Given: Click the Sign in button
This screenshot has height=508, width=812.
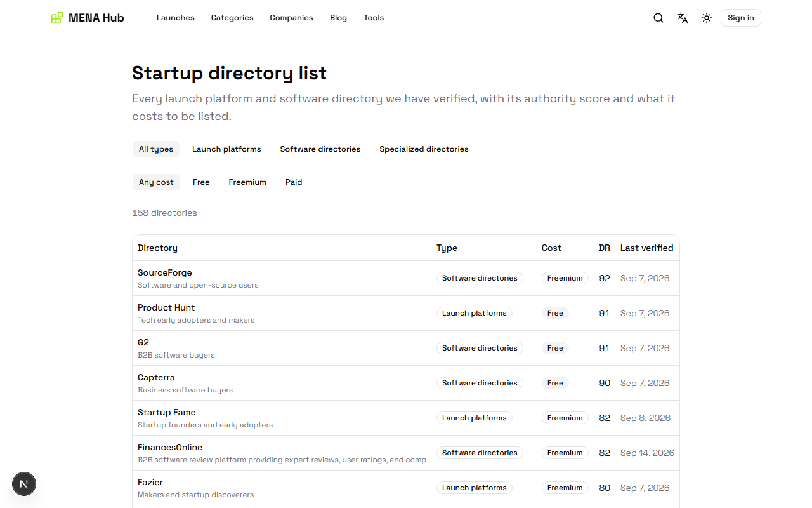Looking at the screenshot, I should pos(741,18).
